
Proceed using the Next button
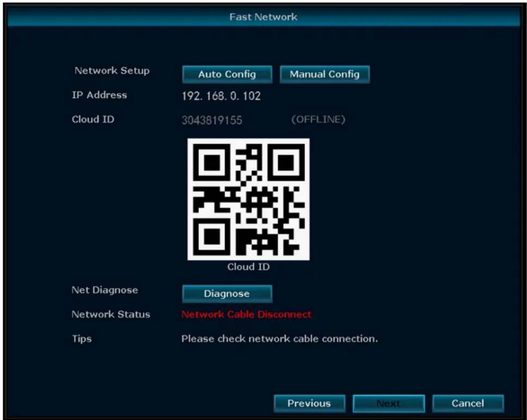tap(389, 403)
